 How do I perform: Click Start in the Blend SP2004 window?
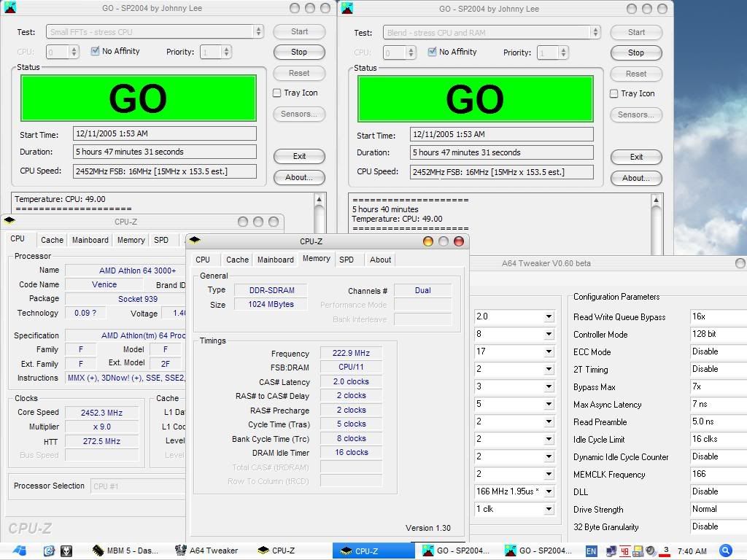point(636,32)
